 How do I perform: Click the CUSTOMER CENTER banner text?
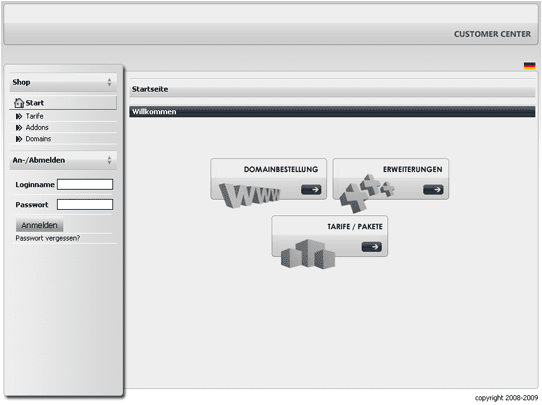[x=492, y=34]
